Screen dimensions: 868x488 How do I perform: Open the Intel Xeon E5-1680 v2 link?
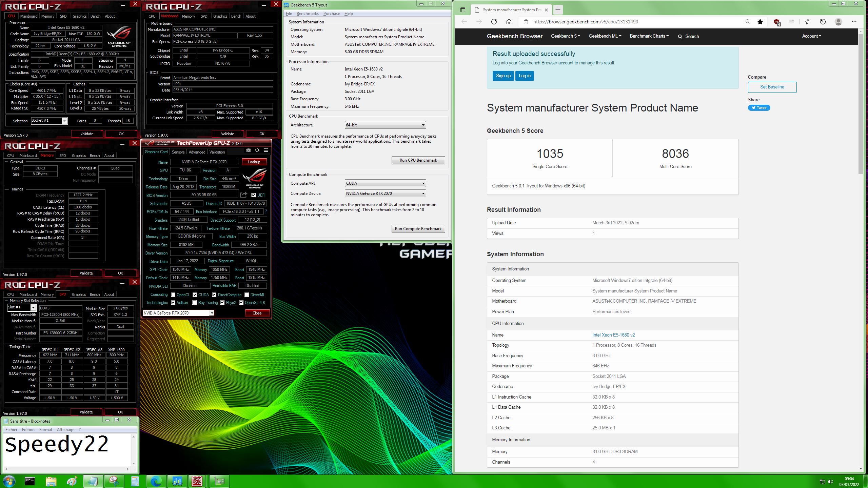click(x=613, y=335)
